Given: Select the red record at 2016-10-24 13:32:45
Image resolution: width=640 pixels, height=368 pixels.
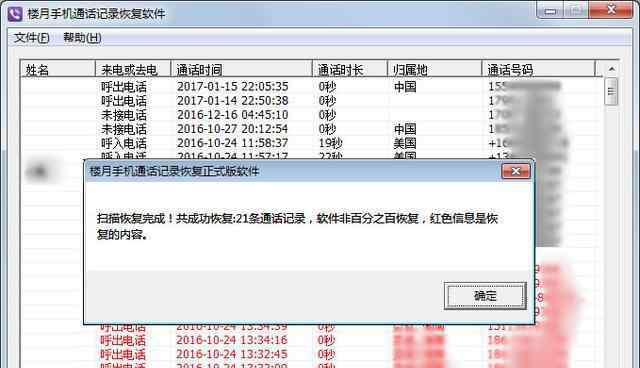Looking at the screenshot, I should 311,354.
